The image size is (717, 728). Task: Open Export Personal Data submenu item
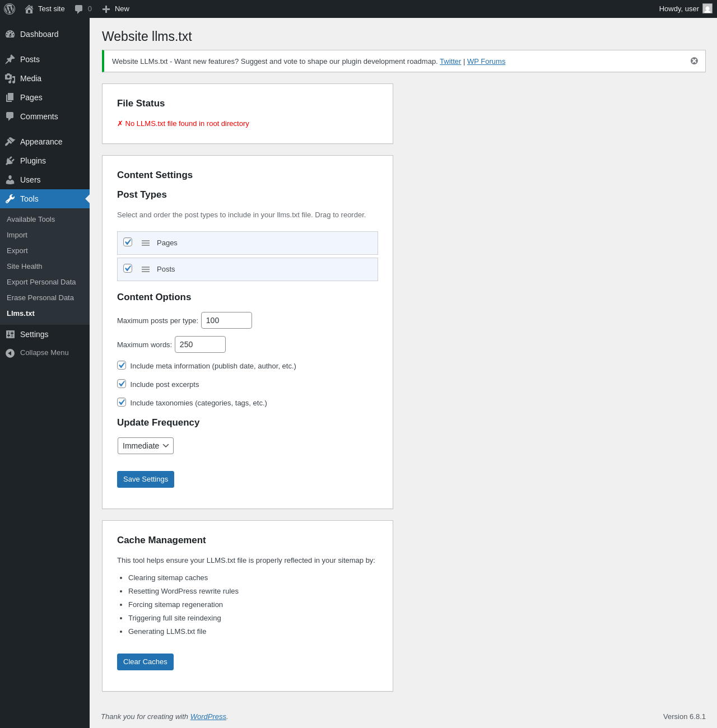click(x=41, y=282)
